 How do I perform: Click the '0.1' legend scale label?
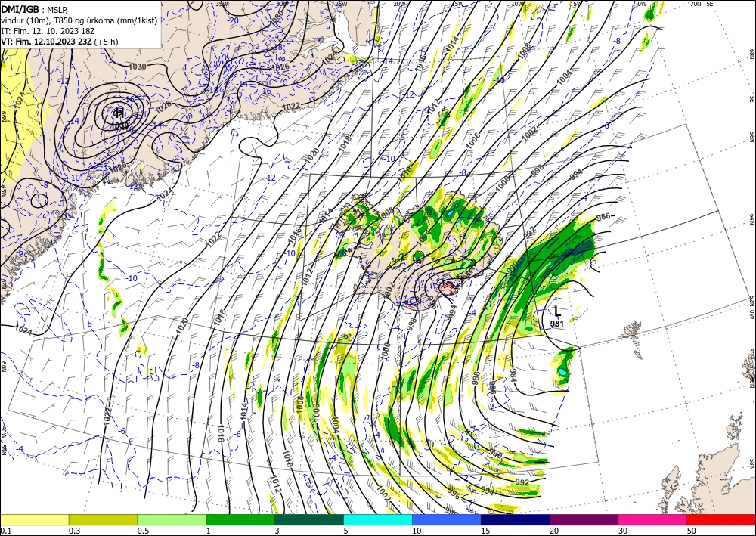(x=5, y=531)
